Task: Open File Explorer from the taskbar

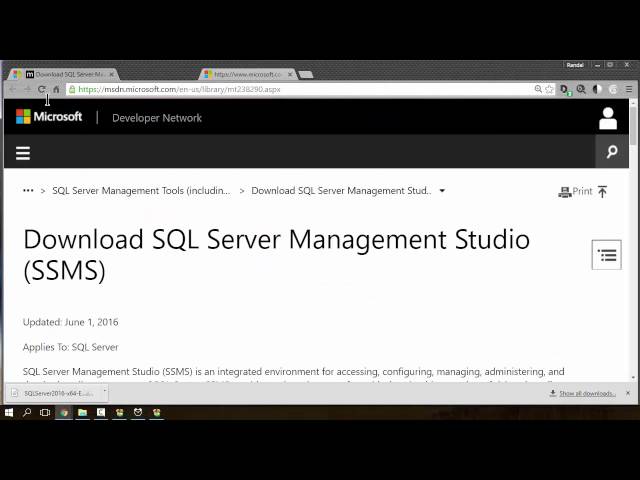Action: (82, 413)
